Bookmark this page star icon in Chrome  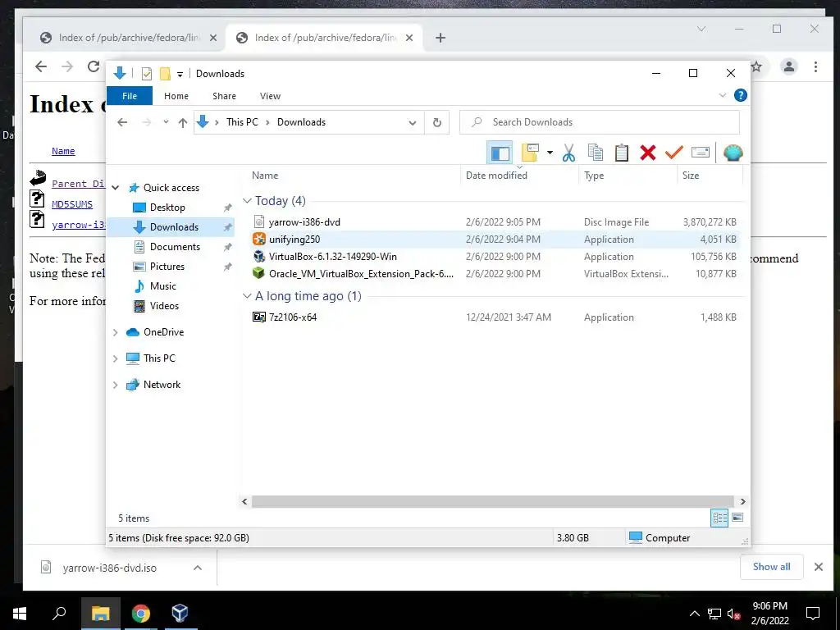pos(756,66)
